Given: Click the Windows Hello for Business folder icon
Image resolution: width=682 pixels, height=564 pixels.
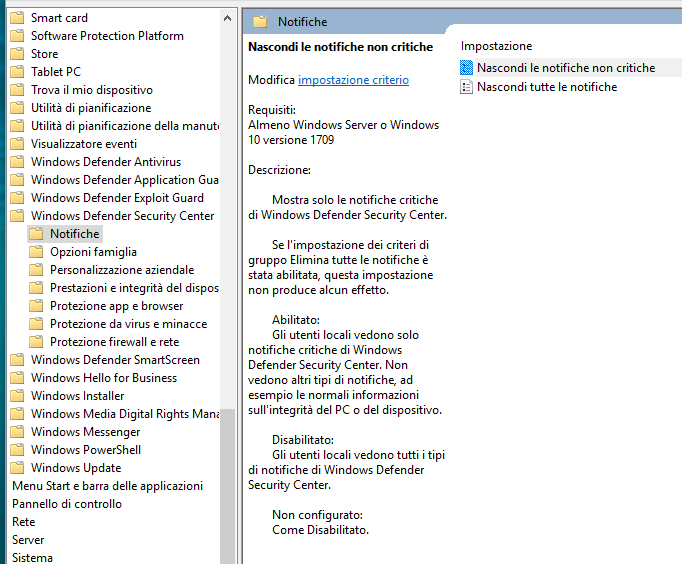Looking at the screenshot, I should [17, 378].
